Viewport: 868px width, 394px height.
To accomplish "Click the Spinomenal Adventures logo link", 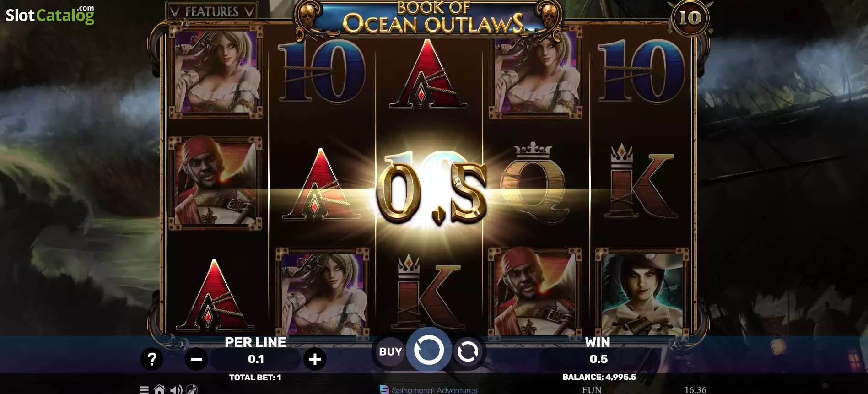I will coord(429,390).
